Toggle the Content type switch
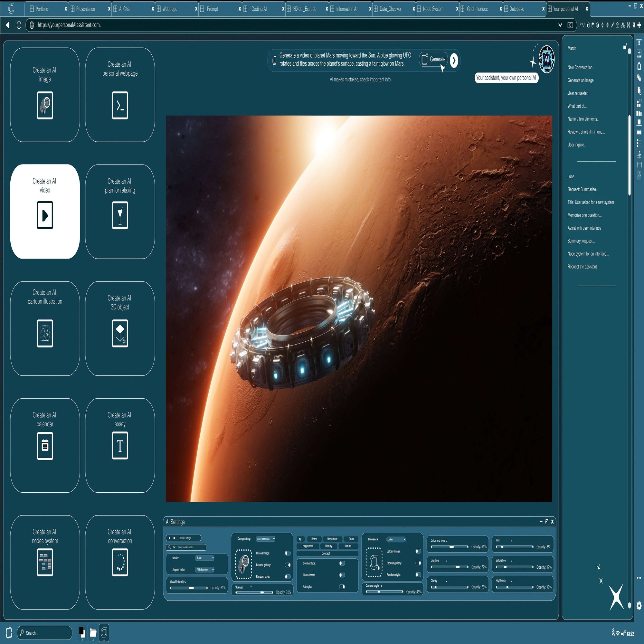The height and width of the screenshot is (644, 644). (x=342, y=563)
